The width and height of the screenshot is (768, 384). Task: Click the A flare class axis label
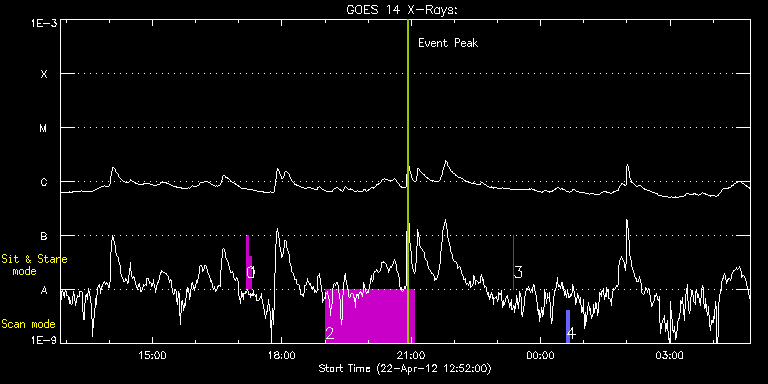click(44, 290)
